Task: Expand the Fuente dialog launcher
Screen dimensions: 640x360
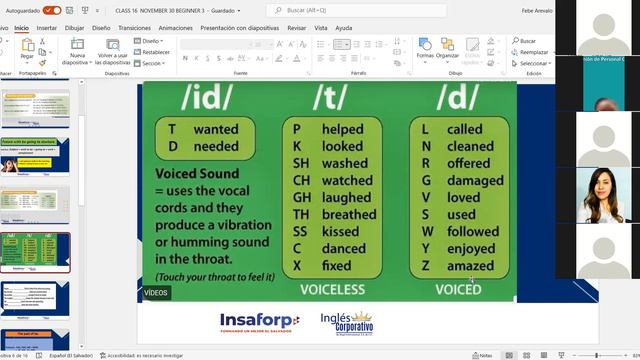Action: pos(309,73)
